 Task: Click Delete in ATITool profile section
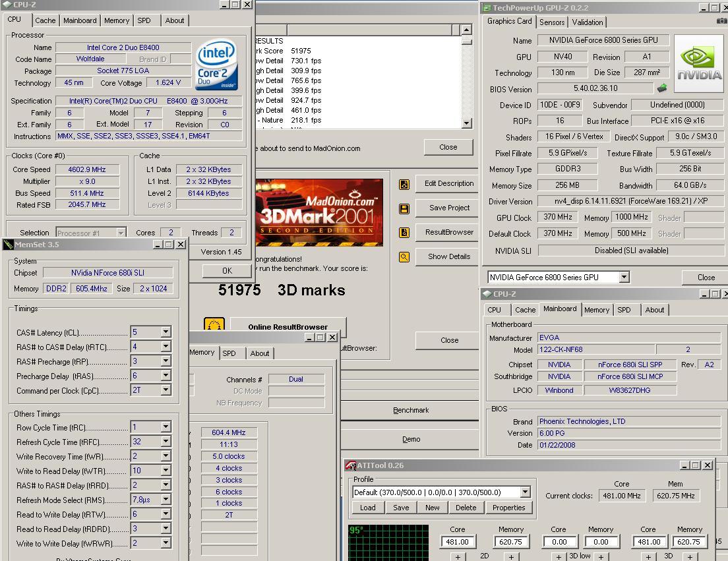466,508
